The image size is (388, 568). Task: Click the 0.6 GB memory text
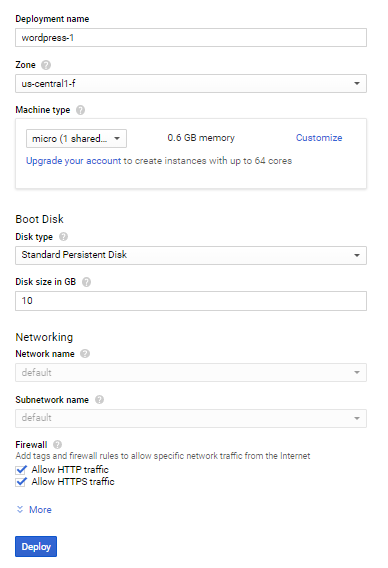(x=201, y=138)
